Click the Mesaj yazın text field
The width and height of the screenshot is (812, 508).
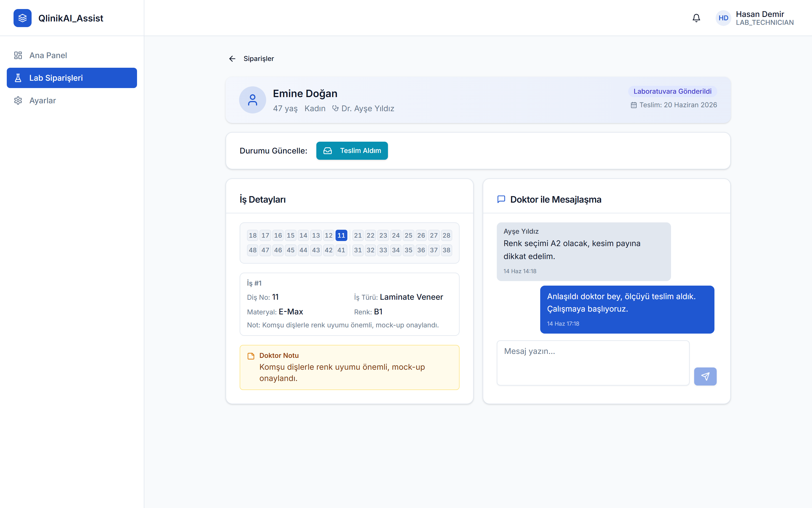[593, 363]
